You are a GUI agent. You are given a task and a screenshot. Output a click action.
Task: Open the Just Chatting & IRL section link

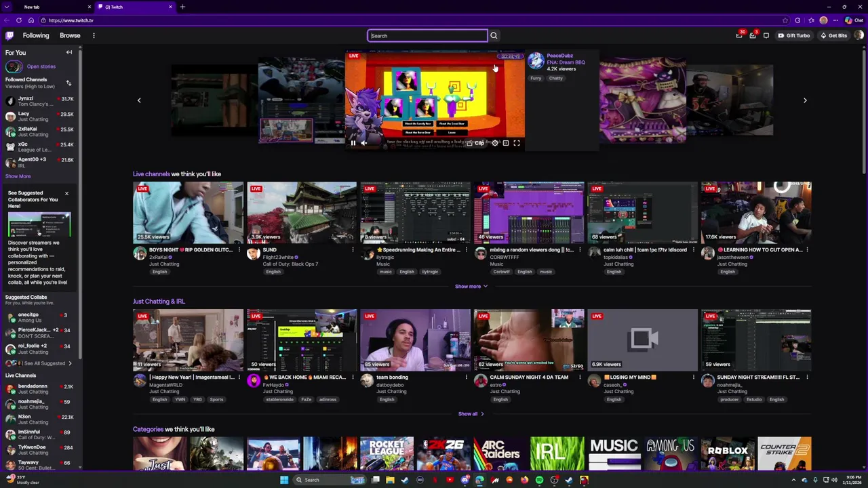[x=159, y=301]
